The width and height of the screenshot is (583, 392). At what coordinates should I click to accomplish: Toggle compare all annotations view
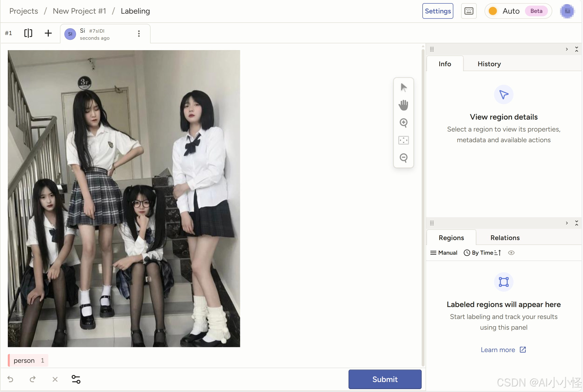[28, 33]
